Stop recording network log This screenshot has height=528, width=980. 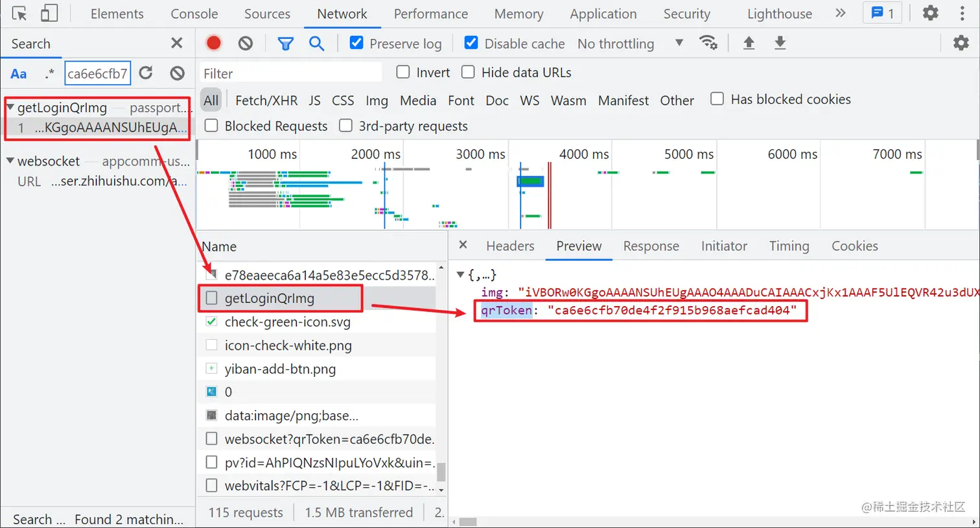coord(213,43)
